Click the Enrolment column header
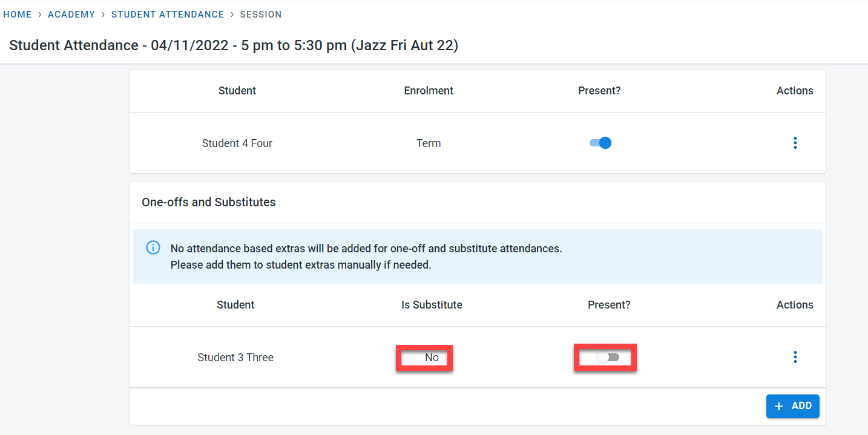The height and width of the screenshot is (435, 868). click(x=429, y=91)
